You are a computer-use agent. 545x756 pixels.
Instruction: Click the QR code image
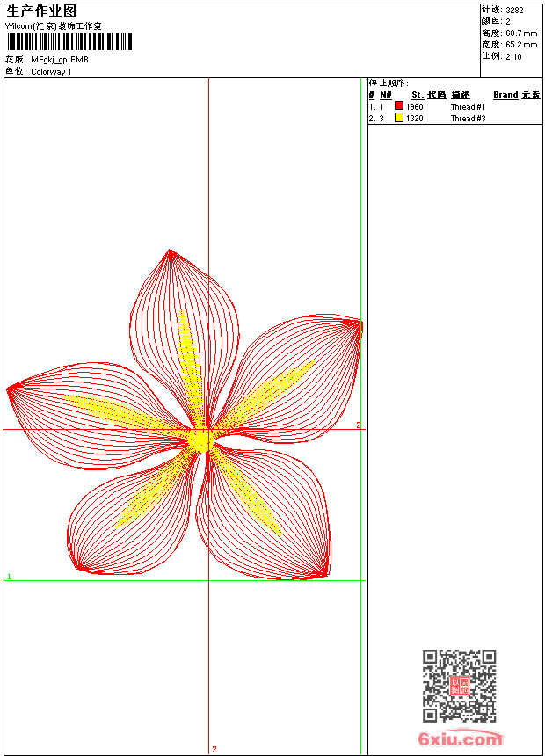[459, 686]
